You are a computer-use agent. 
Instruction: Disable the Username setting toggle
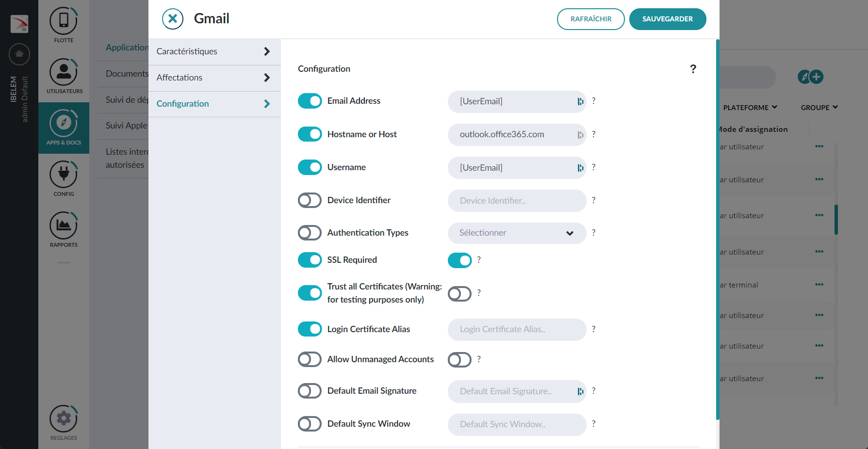pos(310,167)
